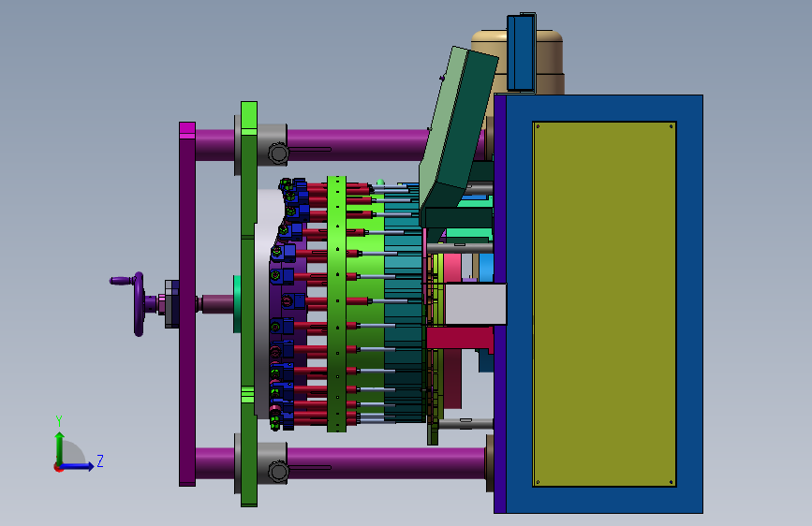812x526 pixels.
Task: Select the olive yellow cabinet door panel
Action: [x=604, y=304]
